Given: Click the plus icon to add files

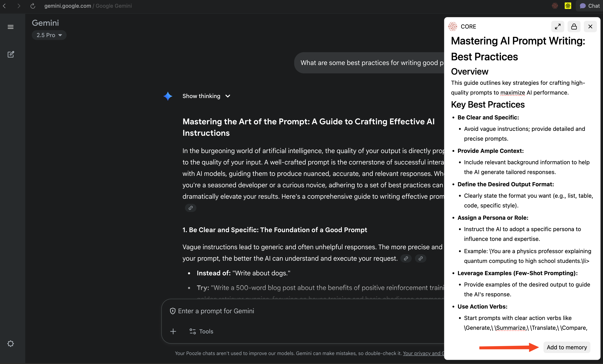Looking at the screenshot, I should [x=173, y=331].
